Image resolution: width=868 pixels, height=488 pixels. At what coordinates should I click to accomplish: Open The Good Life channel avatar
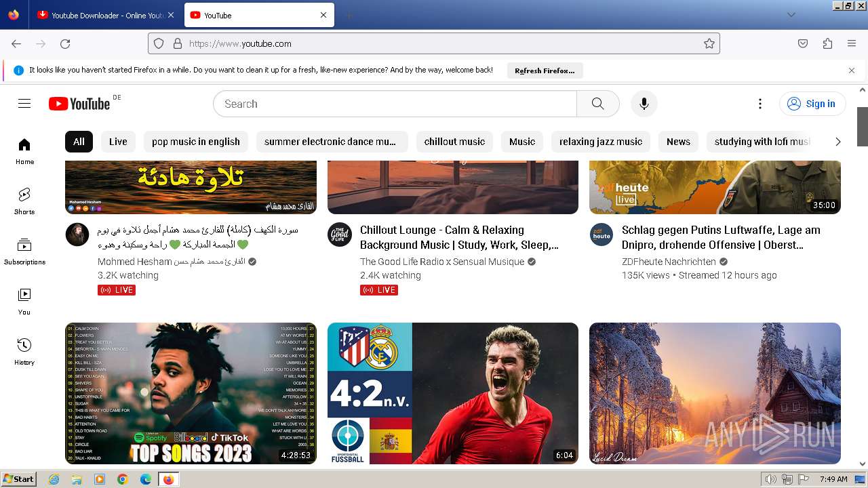[x=340, y=235]
